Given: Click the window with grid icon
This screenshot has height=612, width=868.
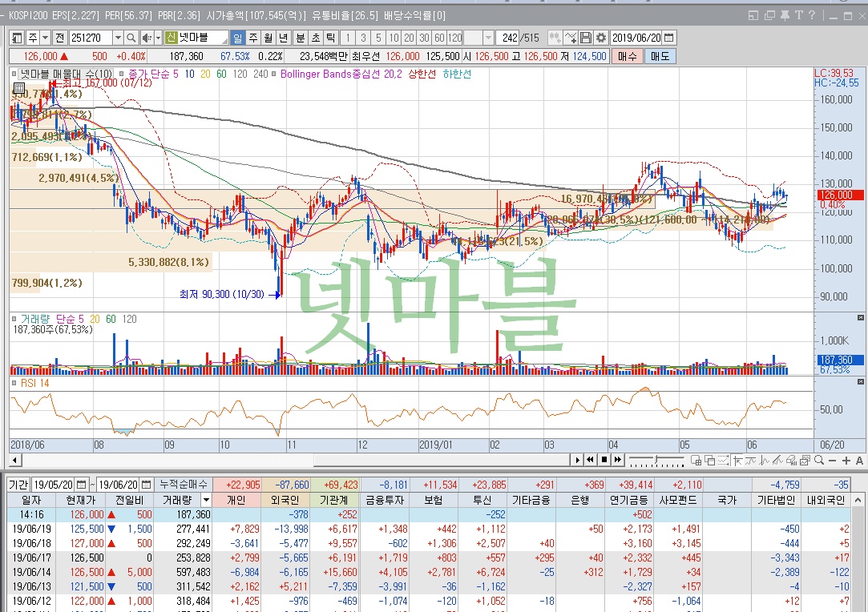Looking at the screenshot, I should 696,460.
